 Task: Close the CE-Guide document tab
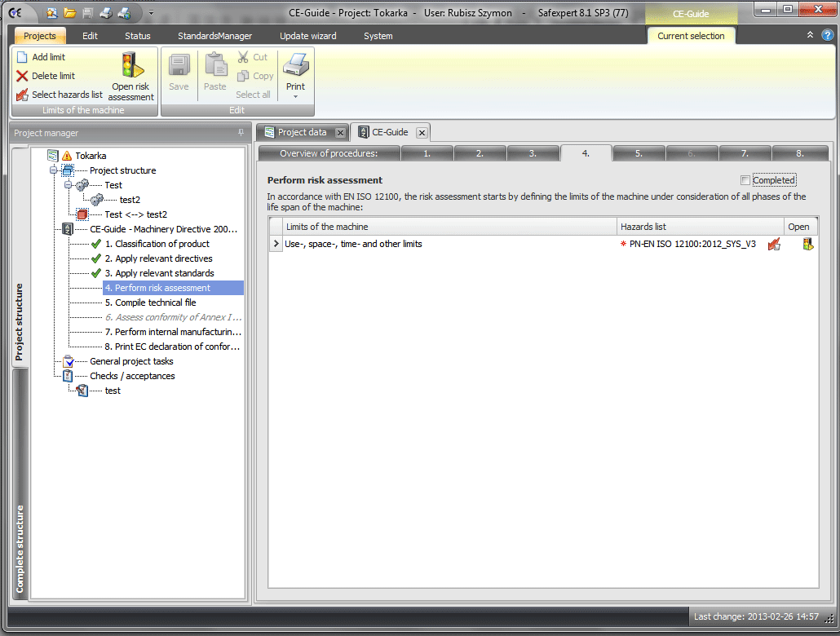click(422, 132)
